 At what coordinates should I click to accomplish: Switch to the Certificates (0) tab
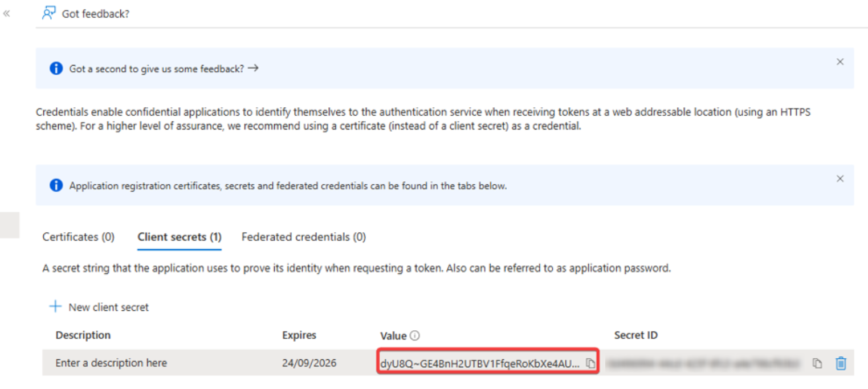(78, 237)
